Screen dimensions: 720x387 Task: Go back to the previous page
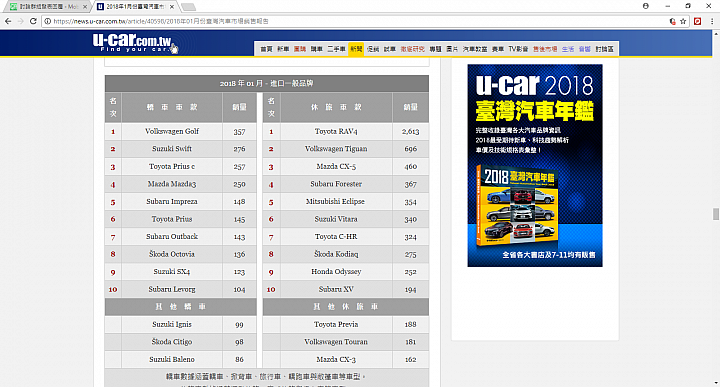[x=8, y=21]
